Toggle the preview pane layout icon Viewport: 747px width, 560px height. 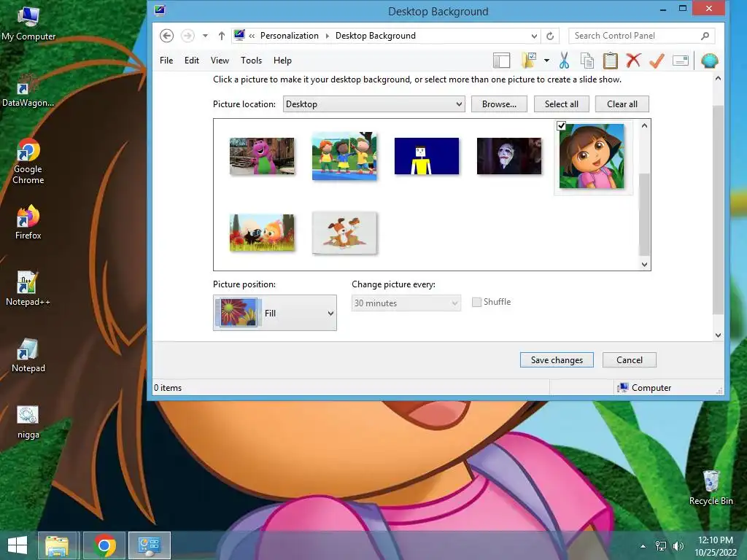pyautogui.click(x=501, y=61)
